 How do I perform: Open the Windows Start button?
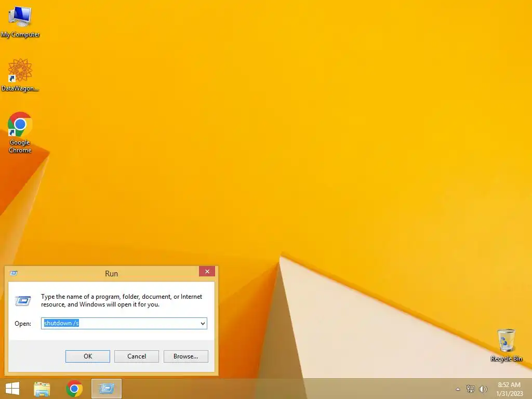click(12, 389)
